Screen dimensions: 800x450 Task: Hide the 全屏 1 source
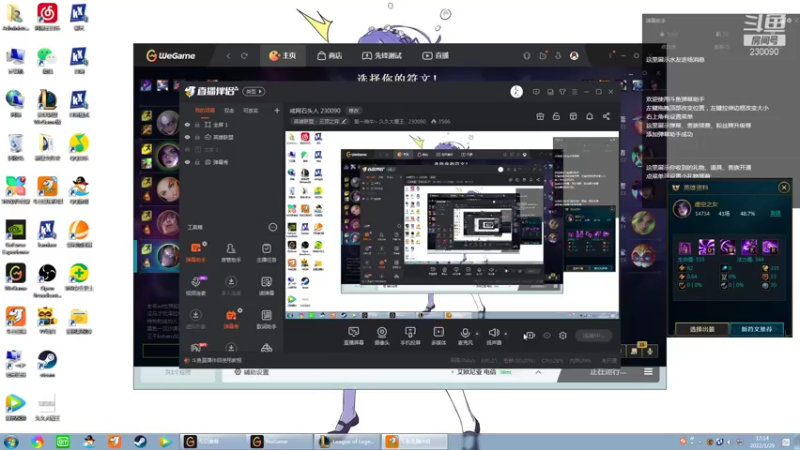click(187, 124)
